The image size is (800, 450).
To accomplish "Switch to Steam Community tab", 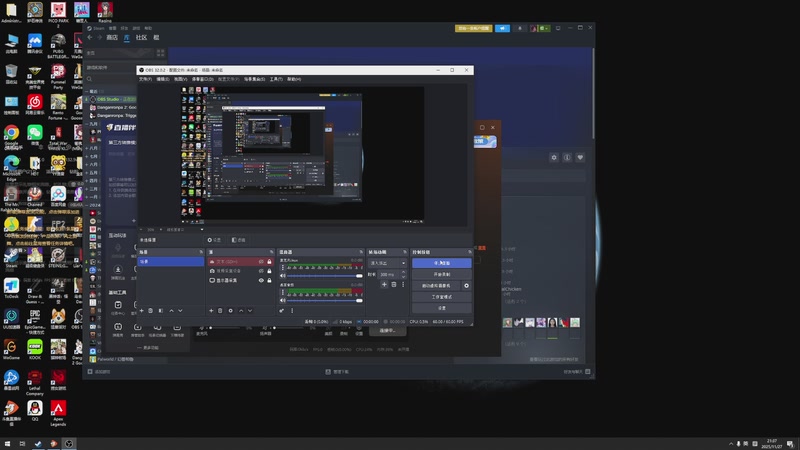I will [141, 38].
